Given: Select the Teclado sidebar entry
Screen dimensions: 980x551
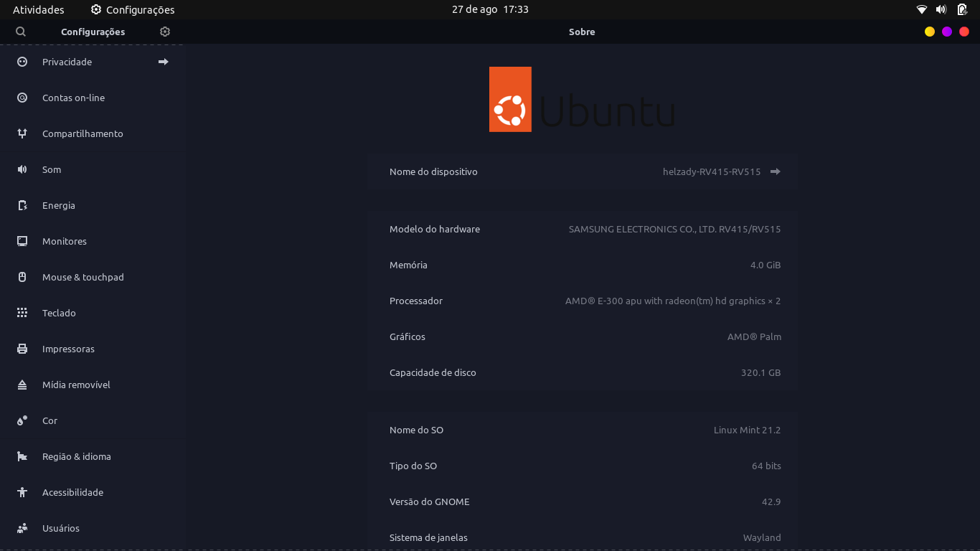Looking at the screenshot, I should click(93, 313).
